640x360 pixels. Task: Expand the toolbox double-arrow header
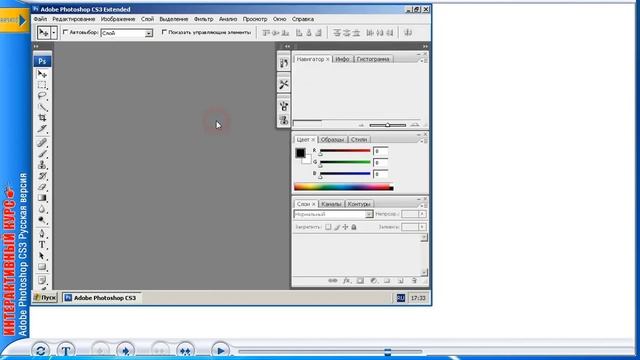(x=36, y=47)
